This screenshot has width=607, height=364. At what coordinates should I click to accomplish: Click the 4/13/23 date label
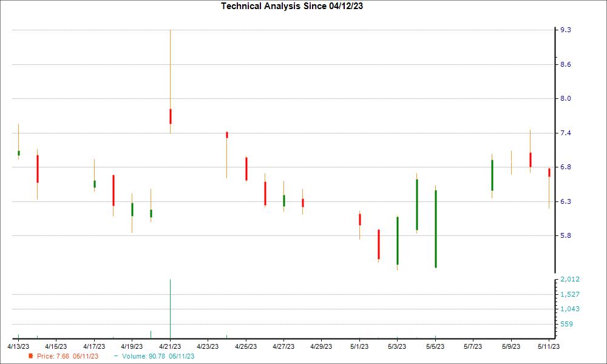[x=18, y=346]
